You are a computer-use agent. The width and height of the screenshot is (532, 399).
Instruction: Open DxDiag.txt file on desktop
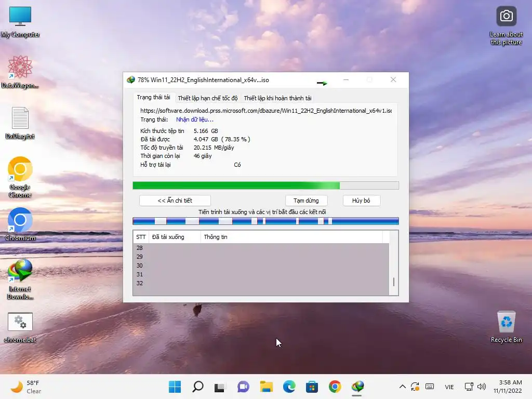tap(20, 123)
